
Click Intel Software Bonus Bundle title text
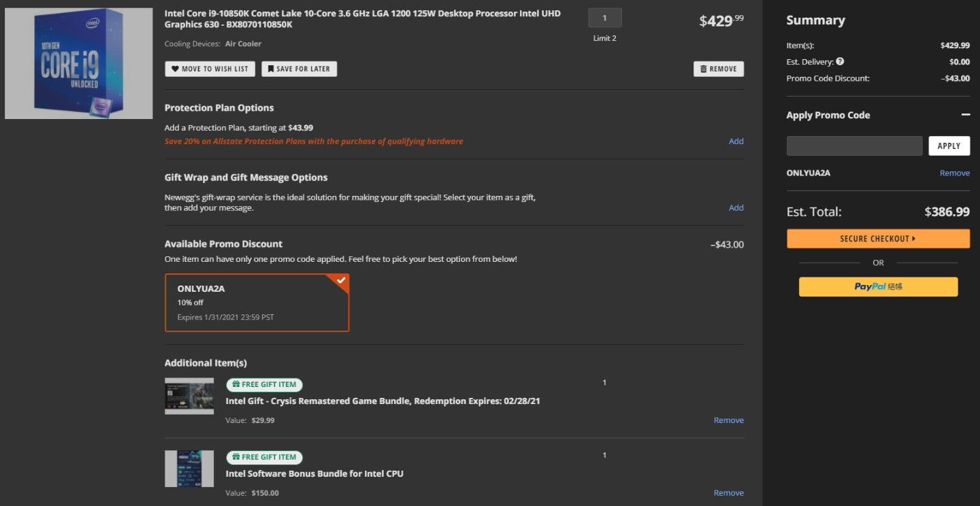314,474
